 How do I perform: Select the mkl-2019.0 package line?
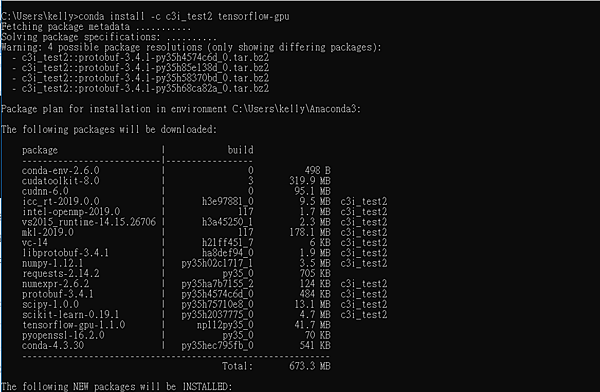click(x=204, y=232)
